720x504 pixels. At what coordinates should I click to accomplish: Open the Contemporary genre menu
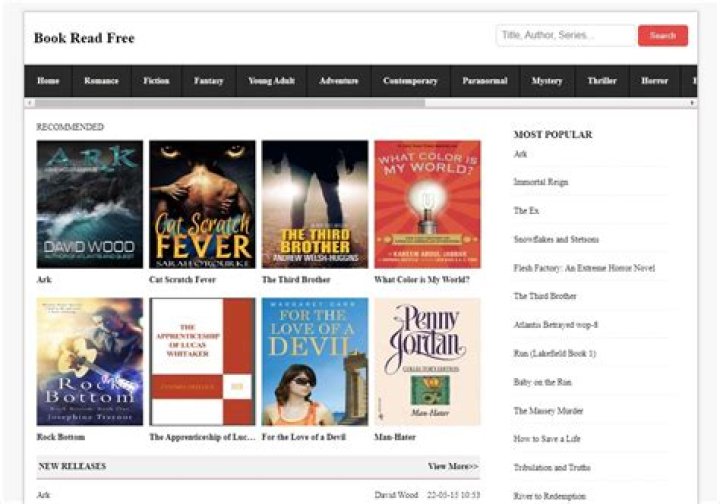click(x=411, y=81)
